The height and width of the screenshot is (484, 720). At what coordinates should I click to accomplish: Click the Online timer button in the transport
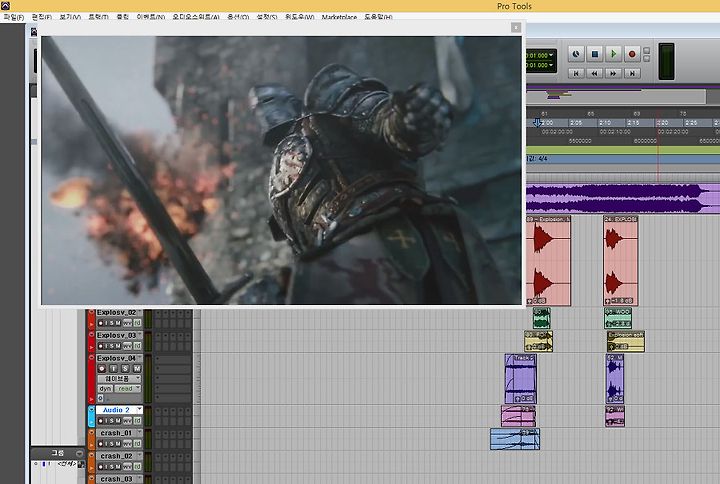point(576,54)
